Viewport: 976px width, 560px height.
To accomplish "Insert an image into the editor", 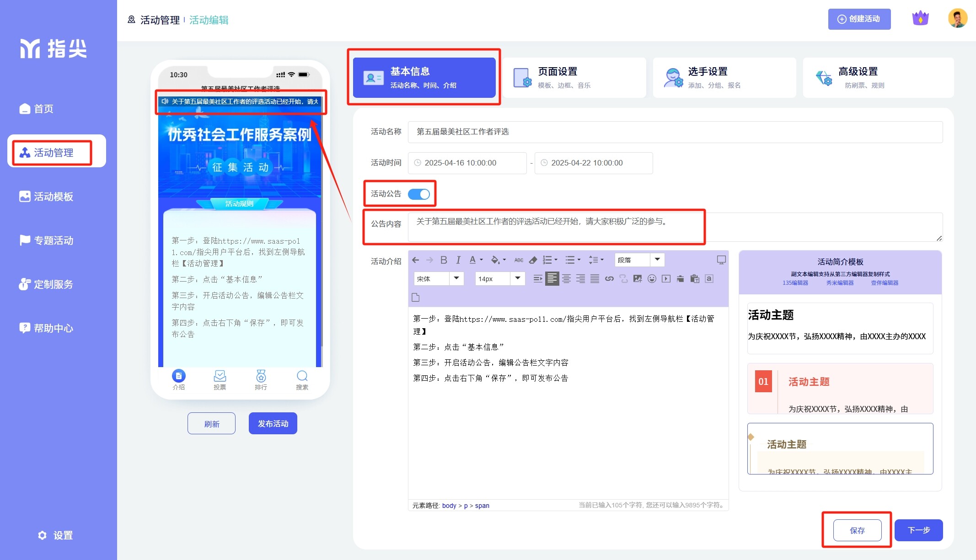I will (638, 279).
